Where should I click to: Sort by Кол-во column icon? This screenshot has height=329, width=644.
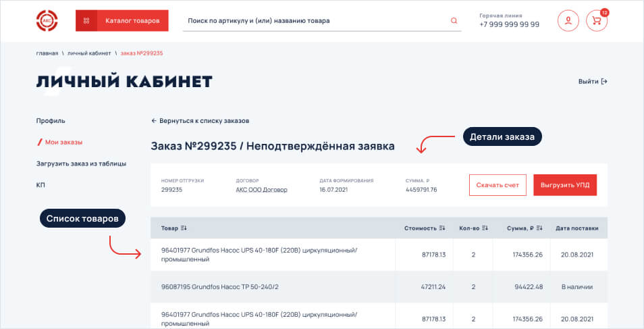tap(485, 228)
